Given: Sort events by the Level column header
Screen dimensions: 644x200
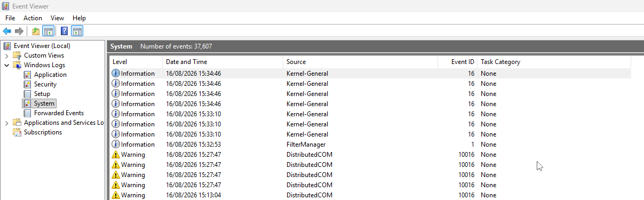Looking at the screenshot, I should (x=136, y=62).
